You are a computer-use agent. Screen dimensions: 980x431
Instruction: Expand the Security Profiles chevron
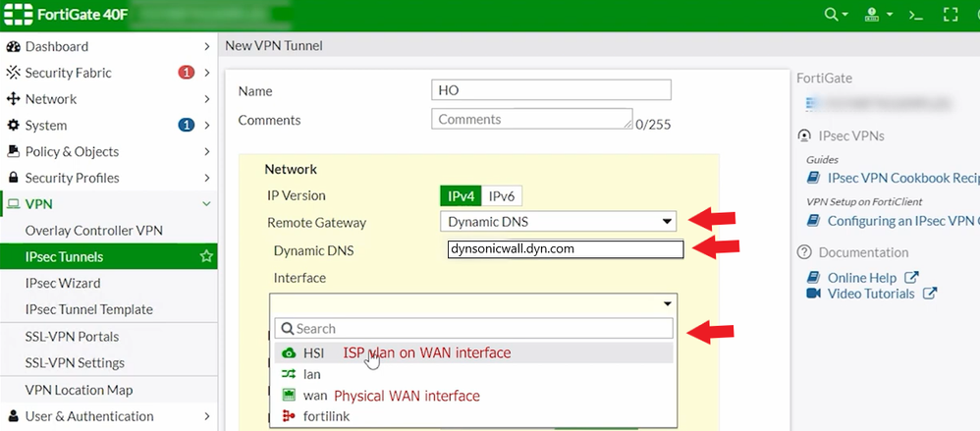pos(207,178)
